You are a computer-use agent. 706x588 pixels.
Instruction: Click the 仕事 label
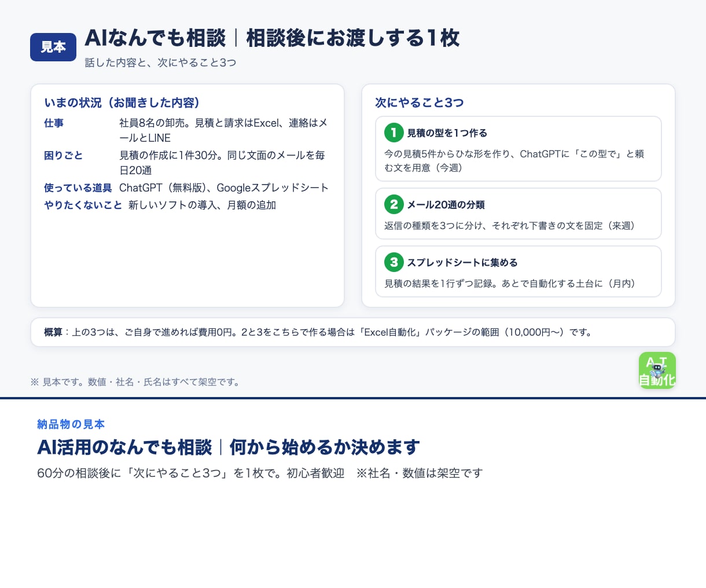tap(54, 123)
